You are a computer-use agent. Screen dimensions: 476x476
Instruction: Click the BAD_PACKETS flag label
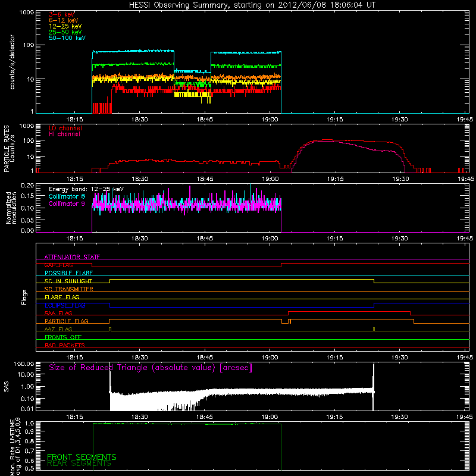tap(65, 345)
